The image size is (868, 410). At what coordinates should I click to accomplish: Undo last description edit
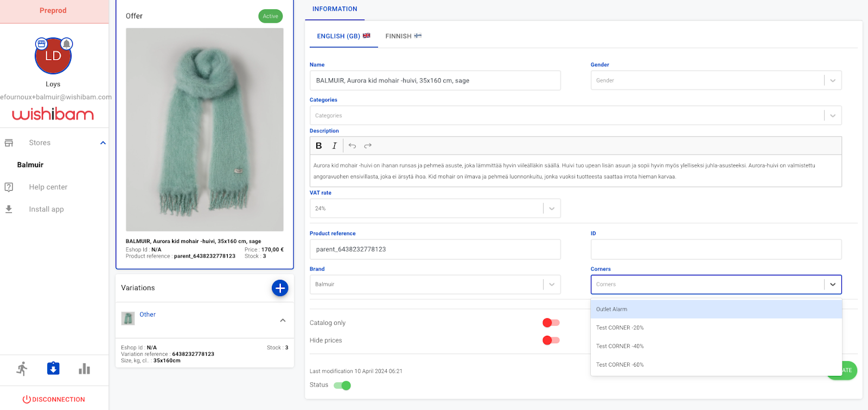[352, 145]
